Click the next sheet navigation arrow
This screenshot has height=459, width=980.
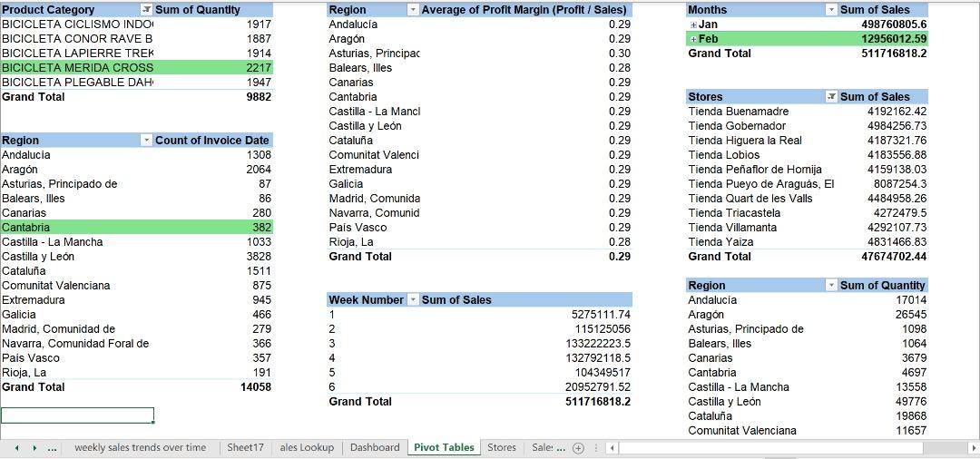(34, 448)
